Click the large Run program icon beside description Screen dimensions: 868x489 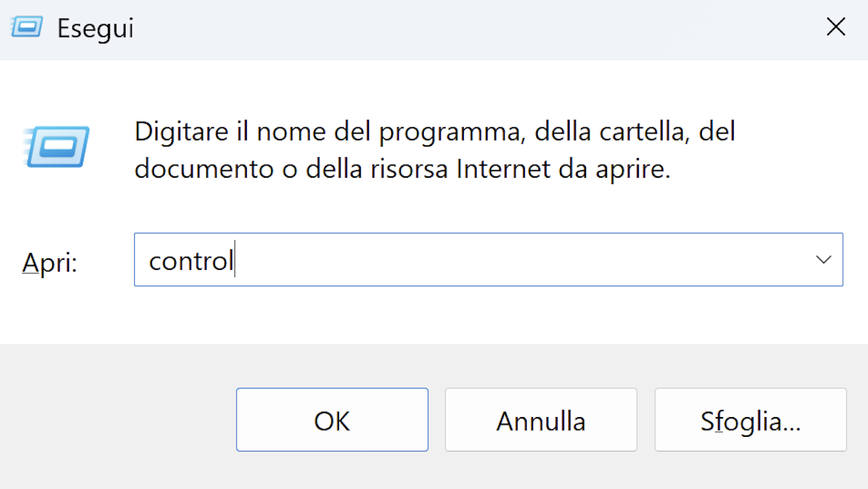click(x=57, y=146)
